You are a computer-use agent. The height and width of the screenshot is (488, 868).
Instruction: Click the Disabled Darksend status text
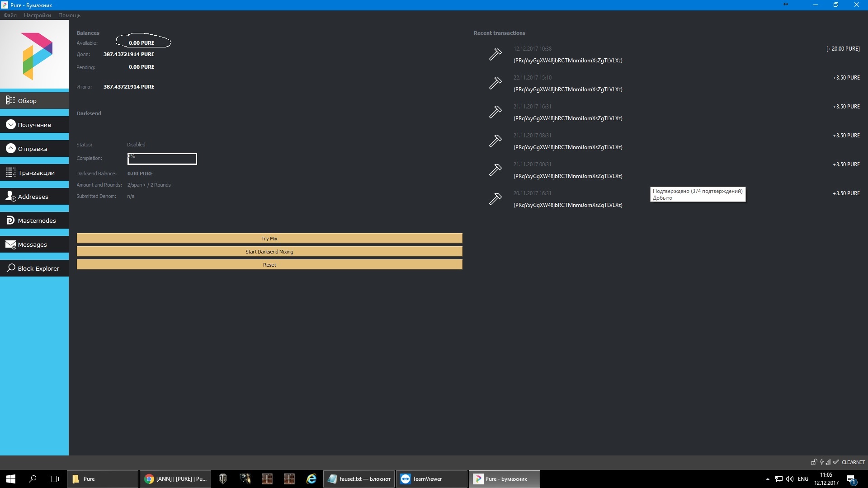pyautogui.click(x=136, y=145)
